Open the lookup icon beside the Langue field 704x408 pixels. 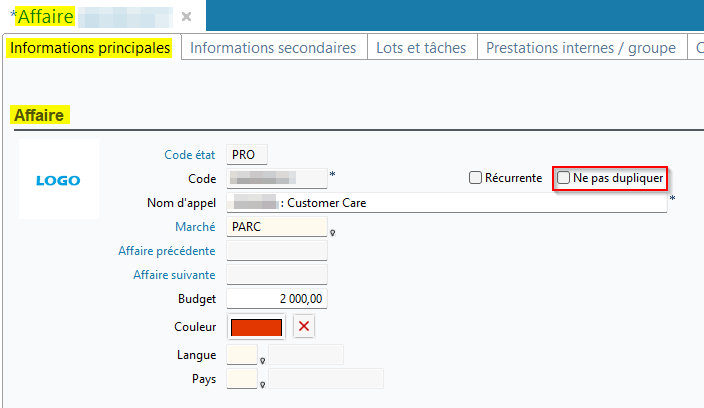[262, 361]
